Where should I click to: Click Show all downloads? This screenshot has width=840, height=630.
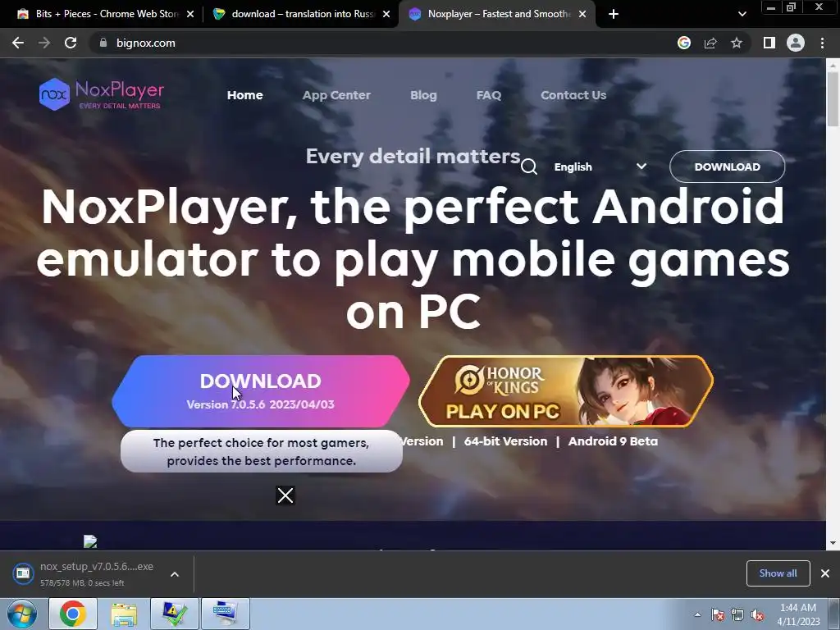coord(778,573)
